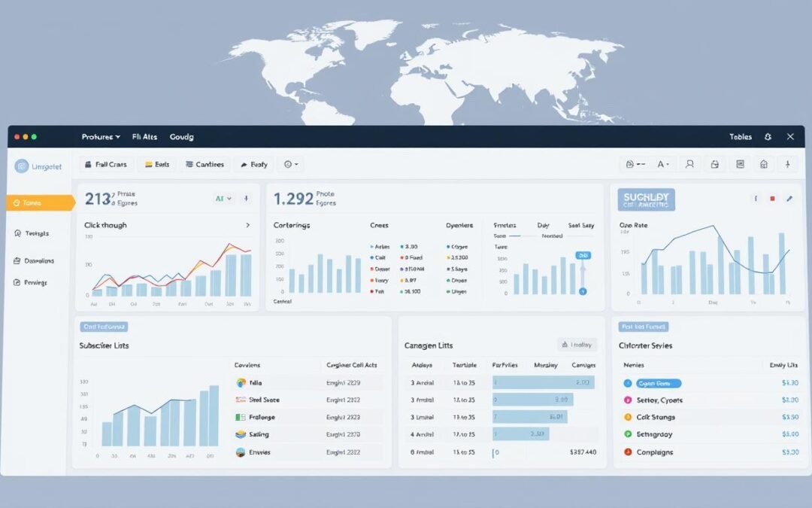Click the stacked layers icon beside Salling
This screenshot has height=508, width=812.
coord(241,434)
